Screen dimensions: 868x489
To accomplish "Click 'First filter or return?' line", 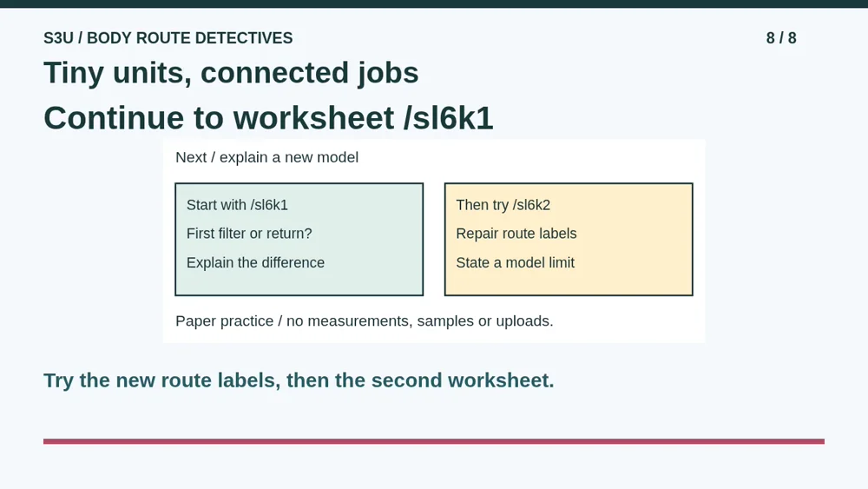I will pos(249,234).
